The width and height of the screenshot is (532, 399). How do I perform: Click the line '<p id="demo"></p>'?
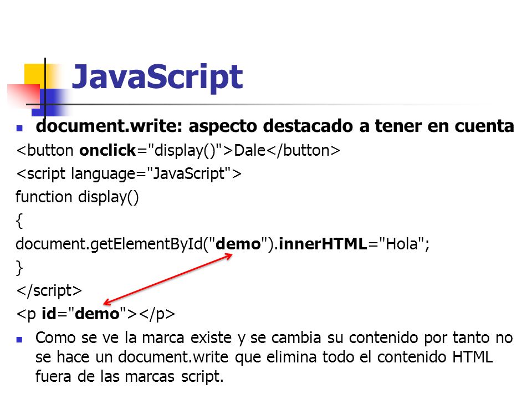coord(96,314)
